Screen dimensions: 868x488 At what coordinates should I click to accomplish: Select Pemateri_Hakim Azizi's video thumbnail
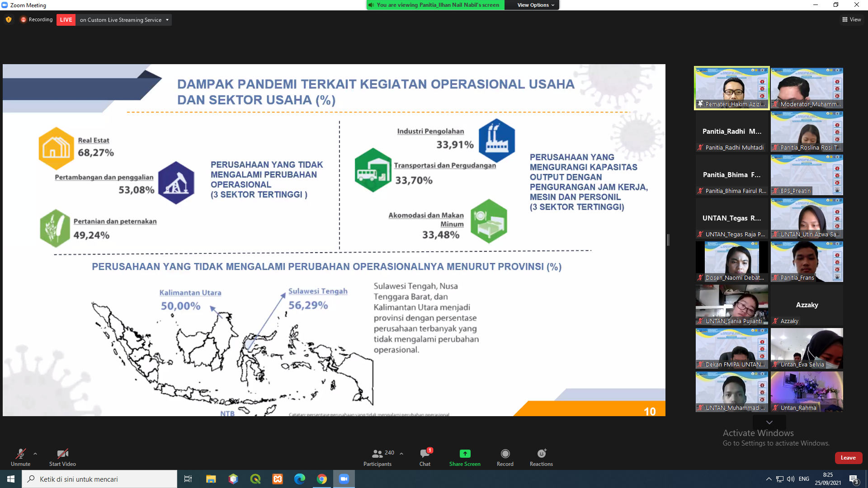[x=731, y=88]
